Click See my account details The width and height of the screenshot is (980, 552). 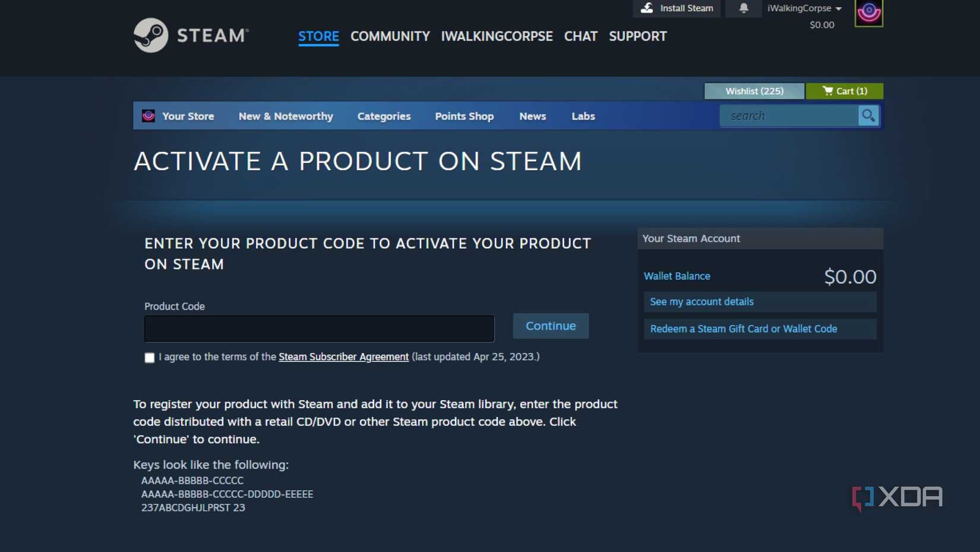pos(701,301)
